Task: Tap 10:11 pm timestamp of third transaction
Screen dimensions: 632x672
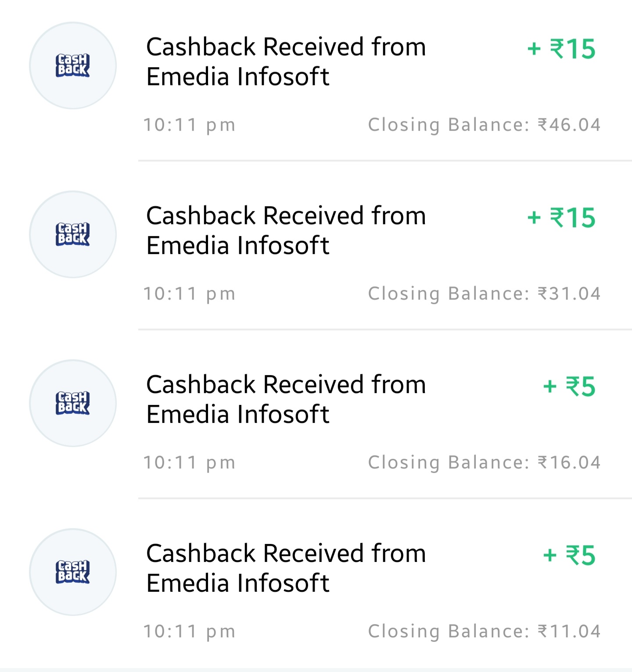Action: click(190, 463)
